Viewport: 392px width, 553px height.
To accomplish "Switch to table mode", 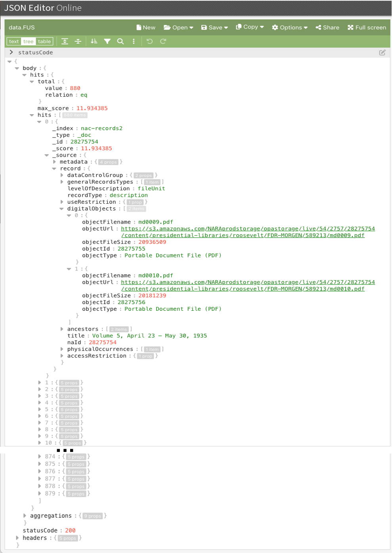I will click(44, 41).
